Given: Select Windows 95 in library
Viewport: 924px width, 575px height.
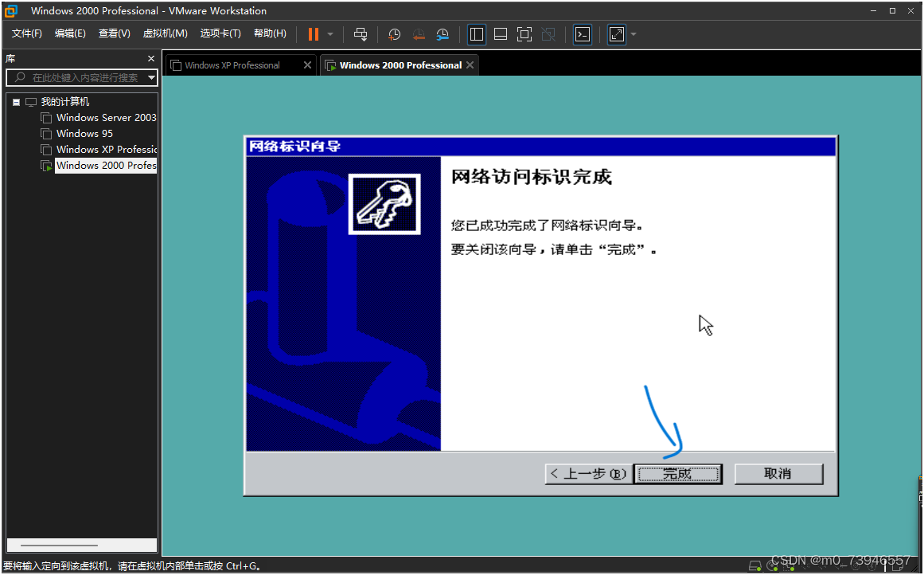Looking at the screenshot, I should point(84,134).
